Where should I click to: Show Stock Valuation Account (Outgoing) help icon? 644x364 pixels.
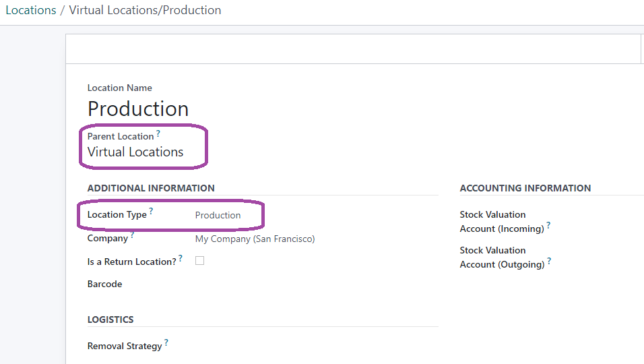pyautogui.click(x=549, y=261)
